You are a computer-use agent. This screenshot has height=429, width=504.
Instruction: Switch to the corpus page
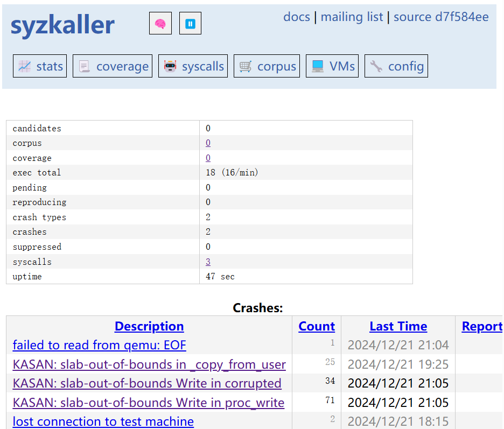tap(267, 66)
